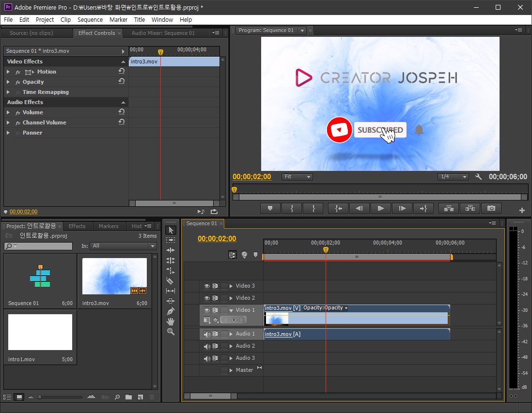The image size is (532, 413).
Task: Mute the Audio 2 track output
Action: [x=207, y=346]
